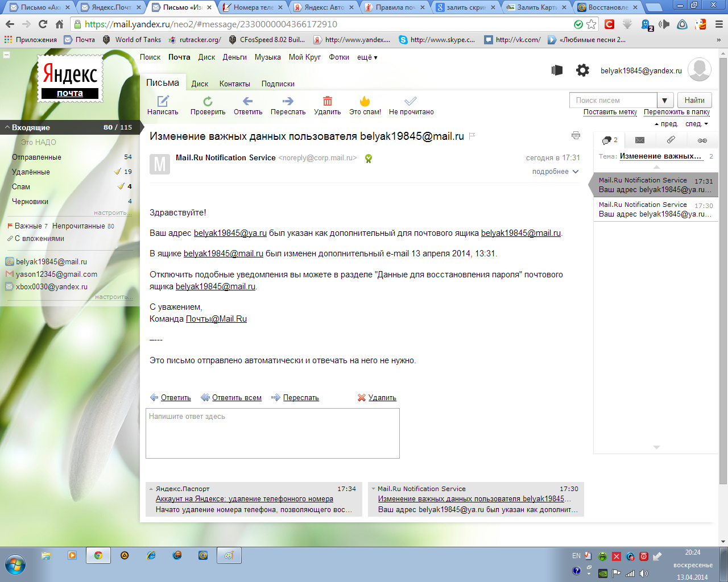The height and width of the screenshot is (582, 728).
Task: Focus the Поиск писем search field
Action: coord(613,100)
